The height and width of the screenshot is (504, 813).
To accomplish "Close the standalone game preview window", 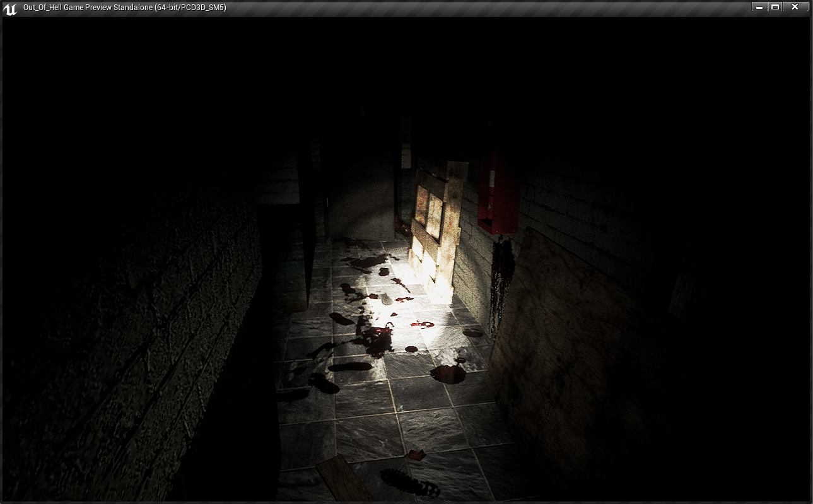I will click(x=795, y=7).
